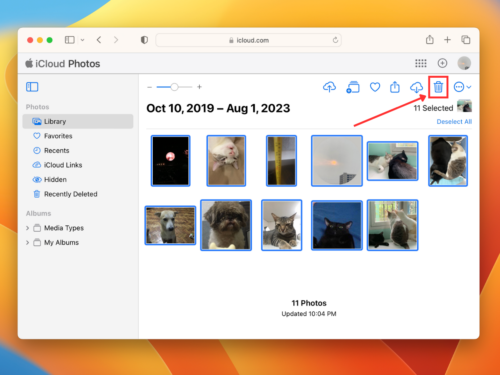Click the 'Albums' section header

(x=38, y=213)
